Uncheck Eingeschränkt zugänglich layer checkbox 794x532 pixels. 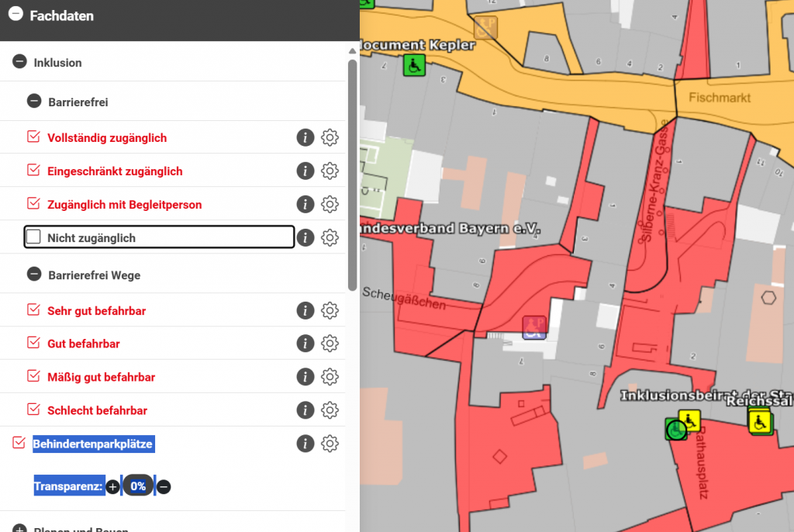tap(33, 171)
